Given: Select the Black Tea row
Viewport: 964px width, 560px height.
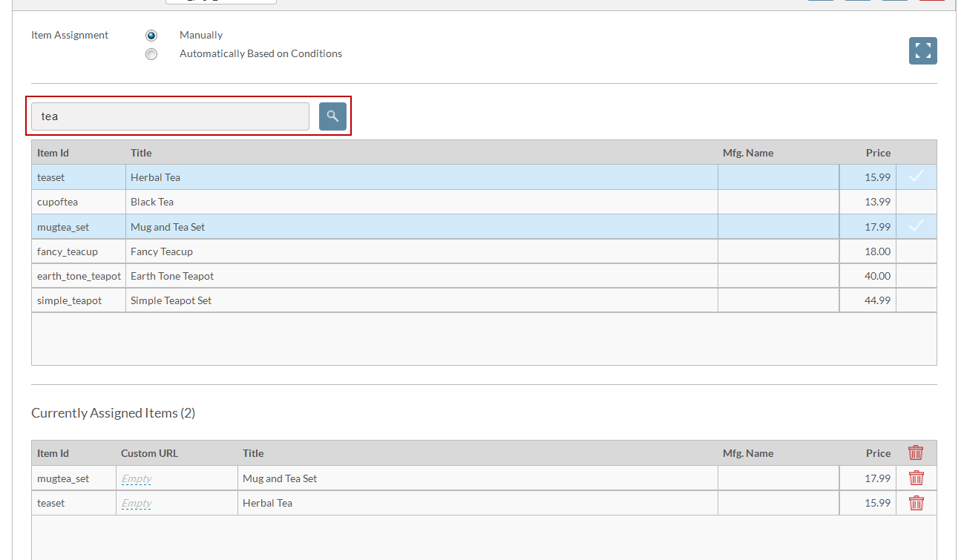Looking at the screenshot, I should coord(484,202).
